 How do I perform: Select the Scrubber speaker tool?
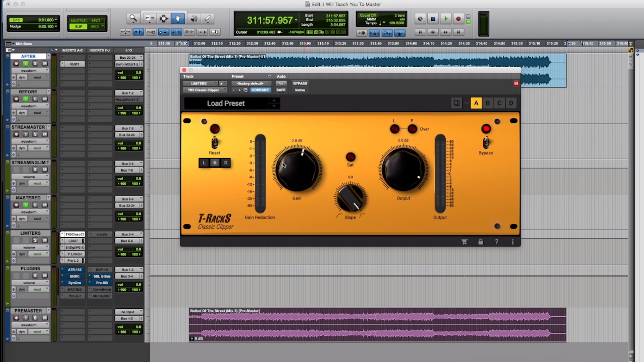point(194,18)
